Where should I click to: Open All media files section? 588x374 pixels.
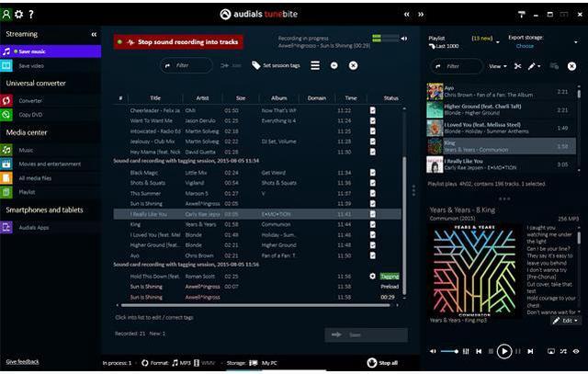point(51,178)
